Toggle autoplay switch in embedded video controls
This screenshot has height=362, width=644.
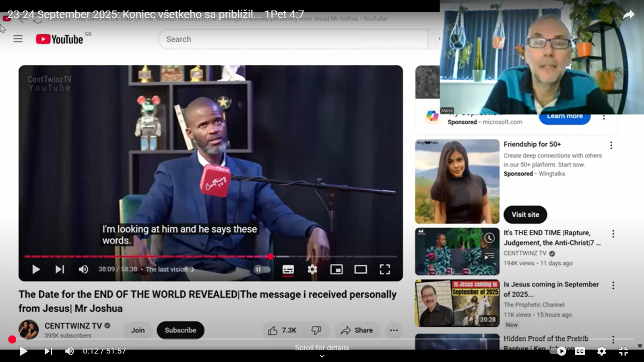click(x=262, y=269)
